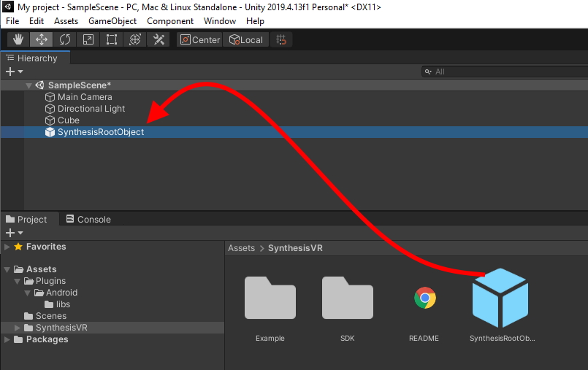Image resolution: width=588 pixels, height=370 pixels.
Task: Expand the SynthesisVR folder
Action: click(x=18, y=328)
